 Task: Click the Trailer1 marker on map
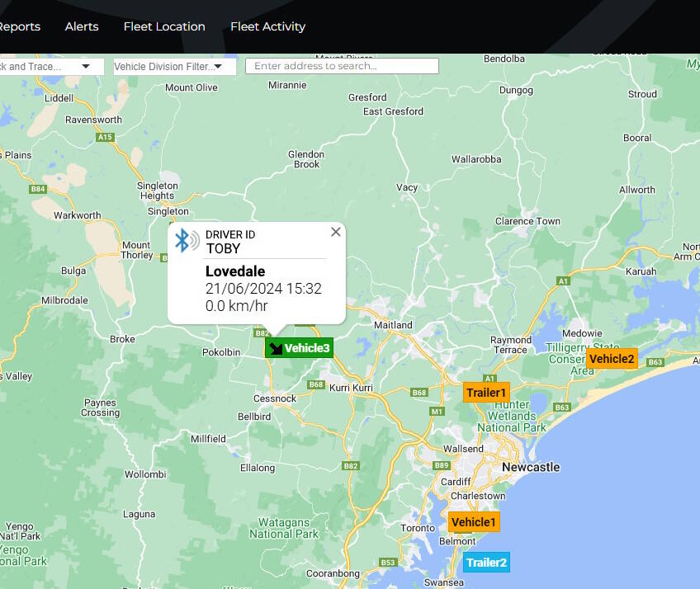pos(486,393)
